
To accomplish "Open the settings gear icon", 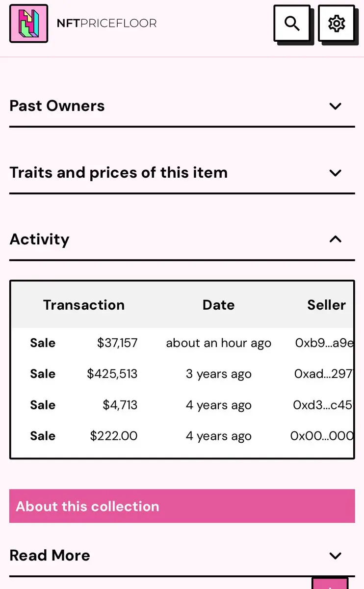I will click(336, 23).
